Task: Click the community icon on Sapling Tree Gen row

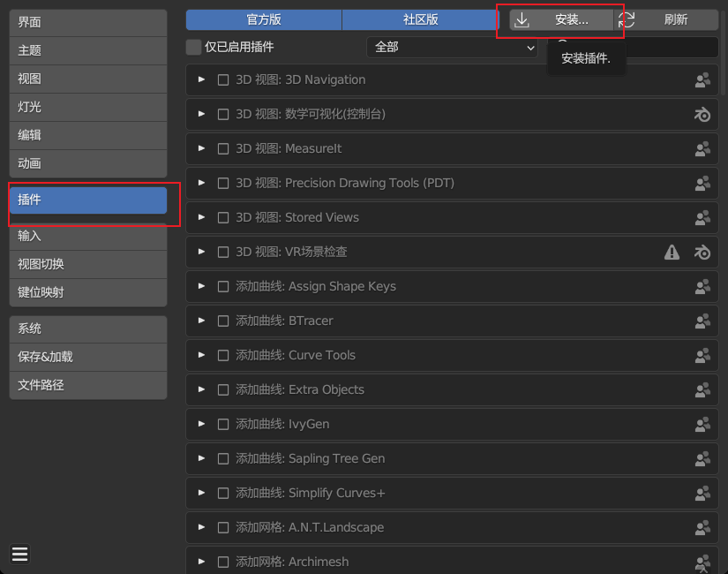Action: point(702,458)
